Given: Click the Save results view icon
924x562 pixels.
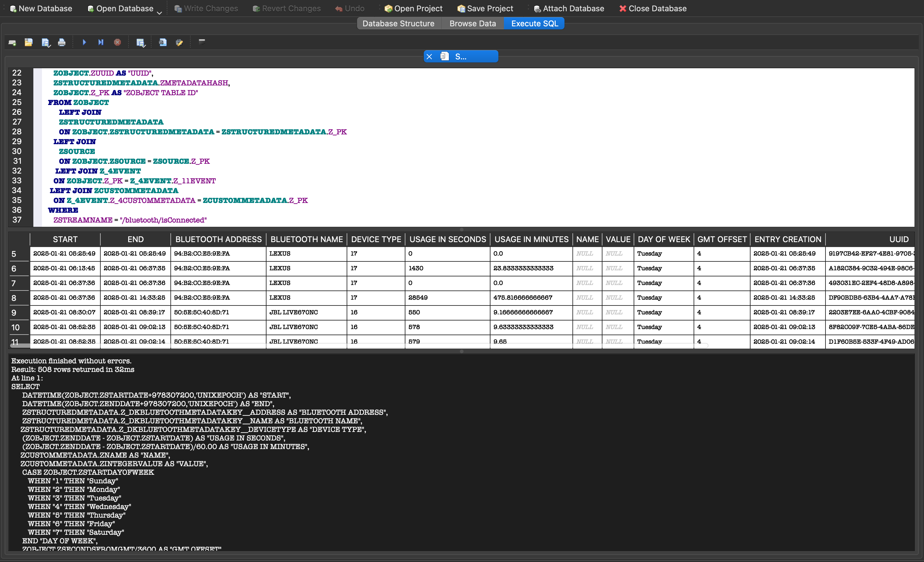Looking at the screenshot, I should click(x=140, y=42).
